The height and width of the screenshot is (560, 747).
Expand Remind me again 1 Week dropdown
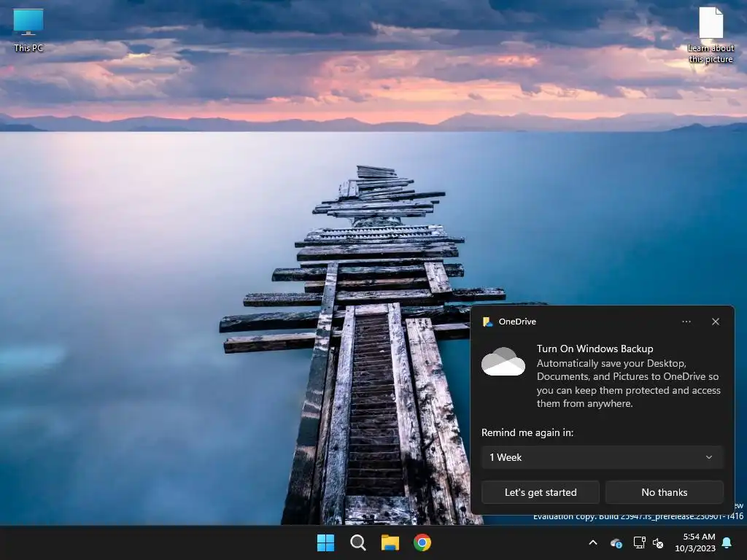[x=602, y=457]
